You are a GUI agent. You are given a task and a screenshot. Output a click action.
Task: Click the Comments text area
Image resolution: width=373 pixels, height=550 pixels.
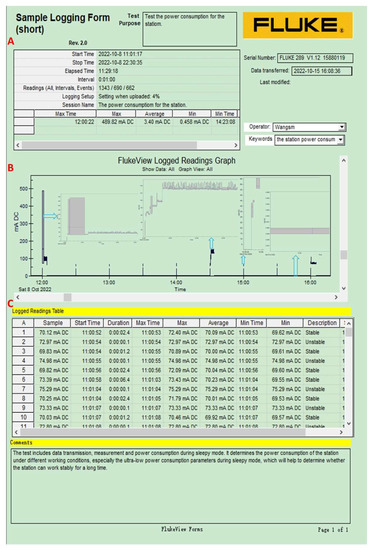tap(181, 486)
